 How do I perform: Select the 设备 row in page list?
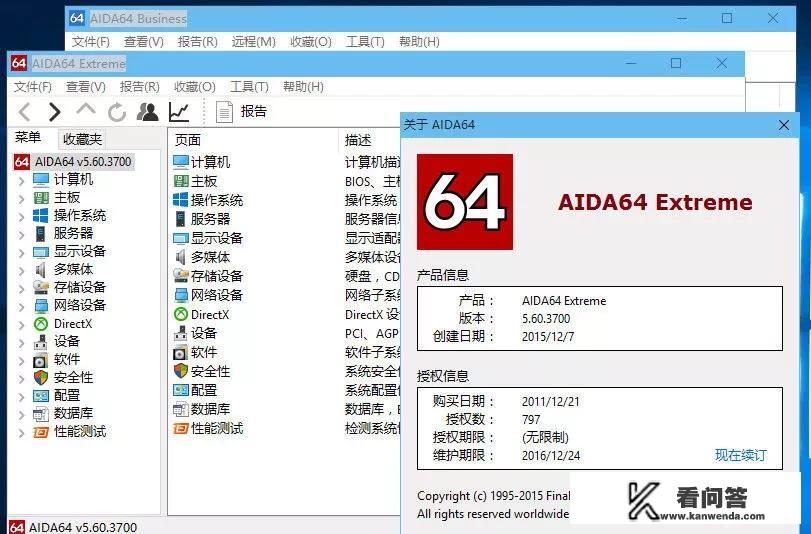[196, 333]
